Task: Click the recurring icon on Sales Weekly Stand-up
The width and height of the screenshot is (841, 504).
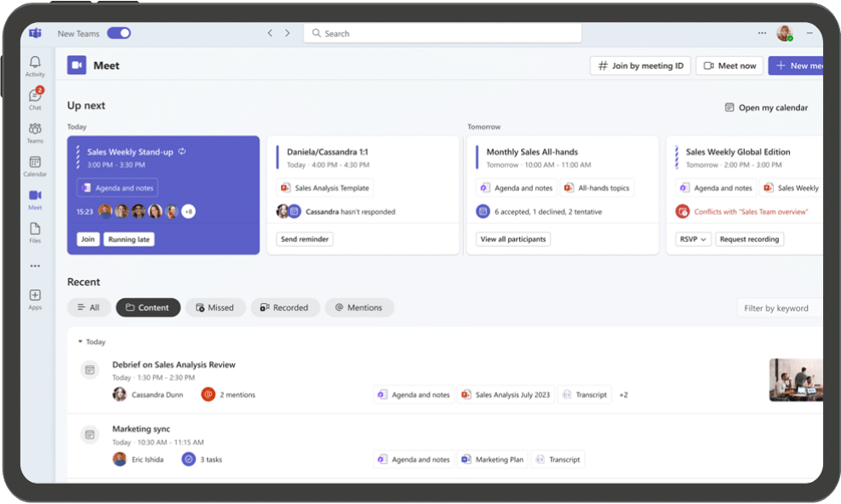Action: coord(182,152)
